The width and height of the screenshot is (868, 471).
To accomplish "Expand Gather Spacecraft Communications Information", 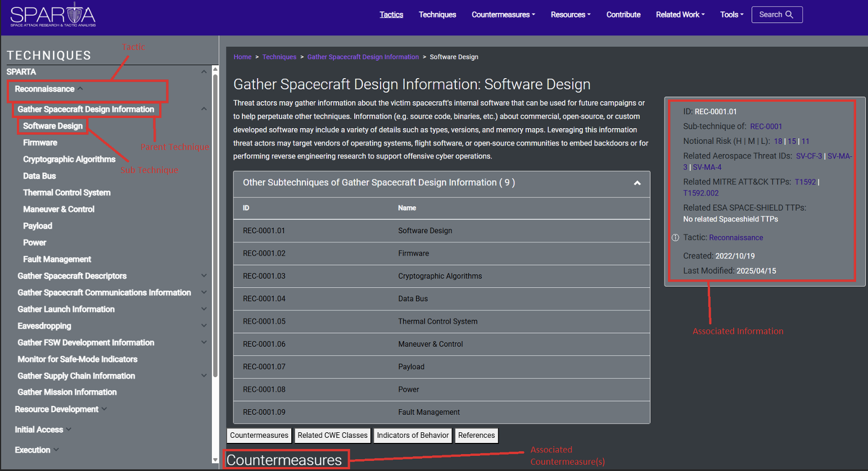I will pos(204,292).
